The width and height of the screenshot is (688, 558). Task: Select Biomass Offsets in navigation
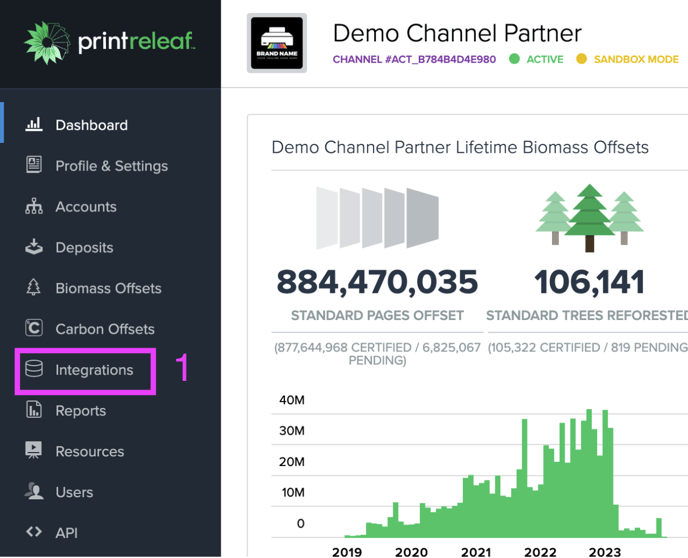pos(108,288)
